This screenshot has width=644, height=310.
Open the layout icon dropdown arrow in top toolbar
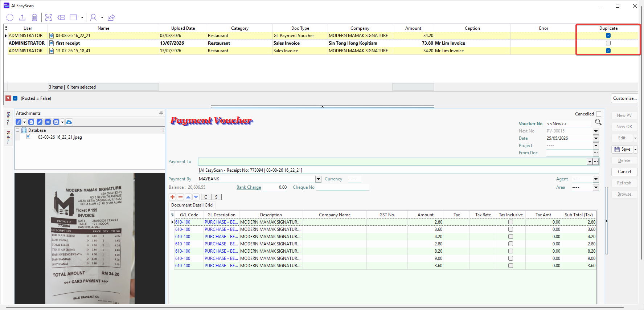click(x=82, y=17)
